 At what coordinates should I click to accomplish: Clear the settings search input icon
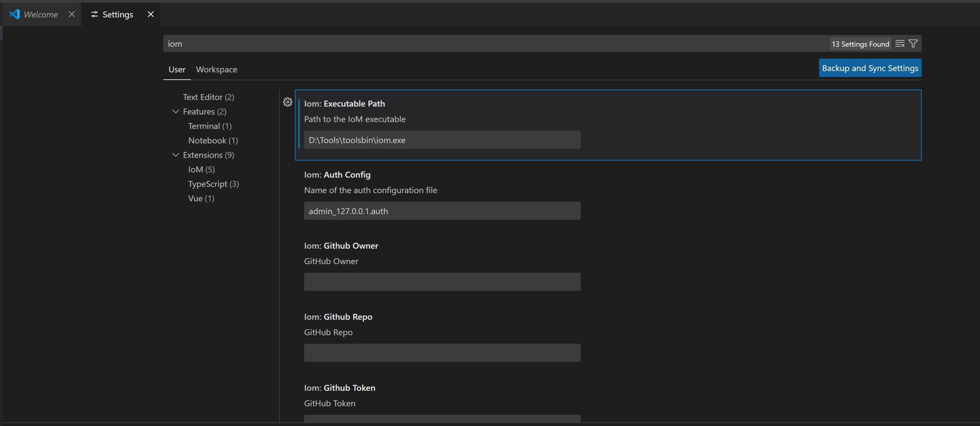(900, 44)
